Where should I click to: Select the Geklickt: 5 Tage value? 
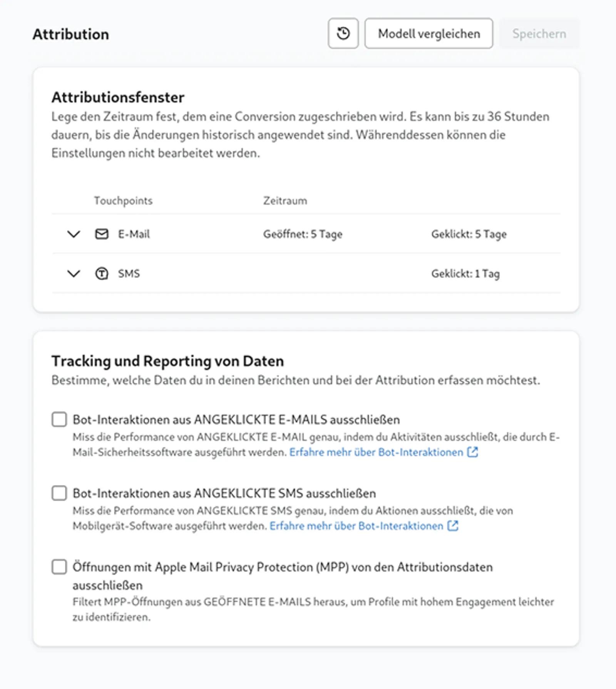coord(469,234)
